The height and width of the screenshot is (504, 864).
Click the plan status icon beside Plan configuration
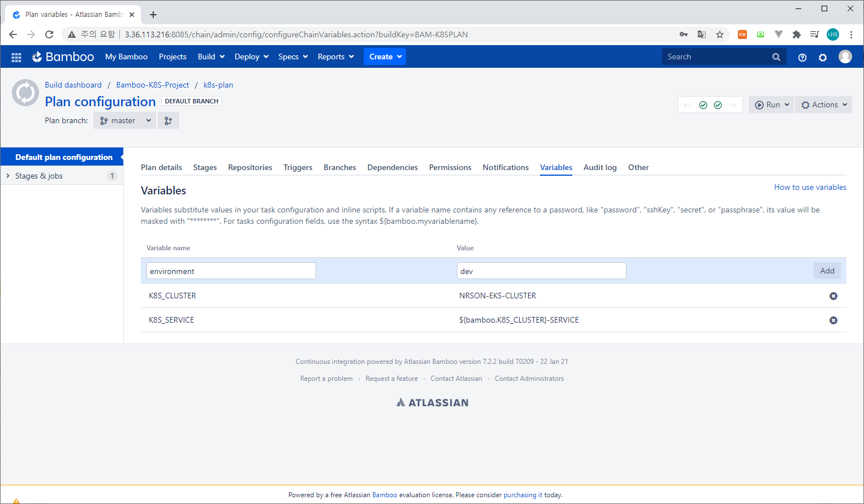[x=25, y=93]
